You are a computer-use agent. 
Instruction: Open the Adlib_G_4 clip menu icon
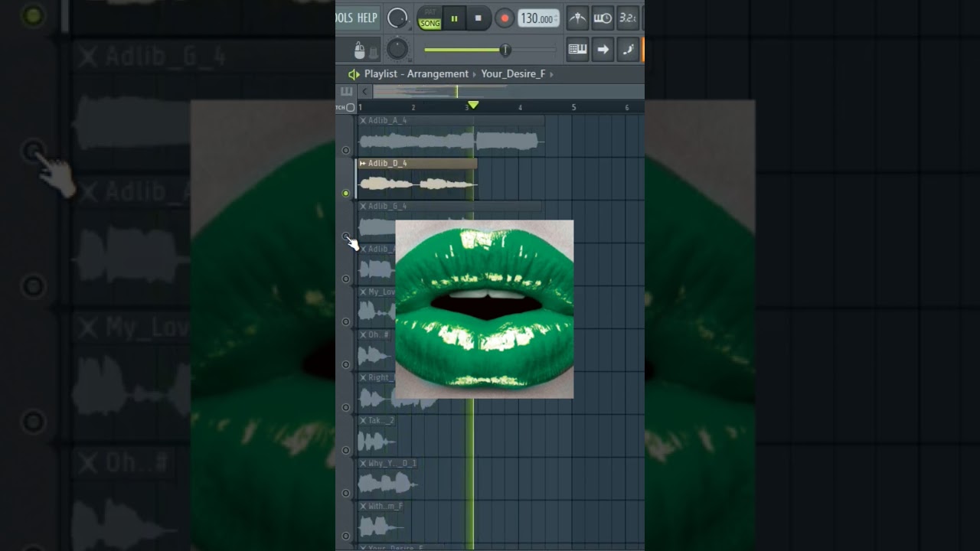pyautogui.click(x=363, y=206)
